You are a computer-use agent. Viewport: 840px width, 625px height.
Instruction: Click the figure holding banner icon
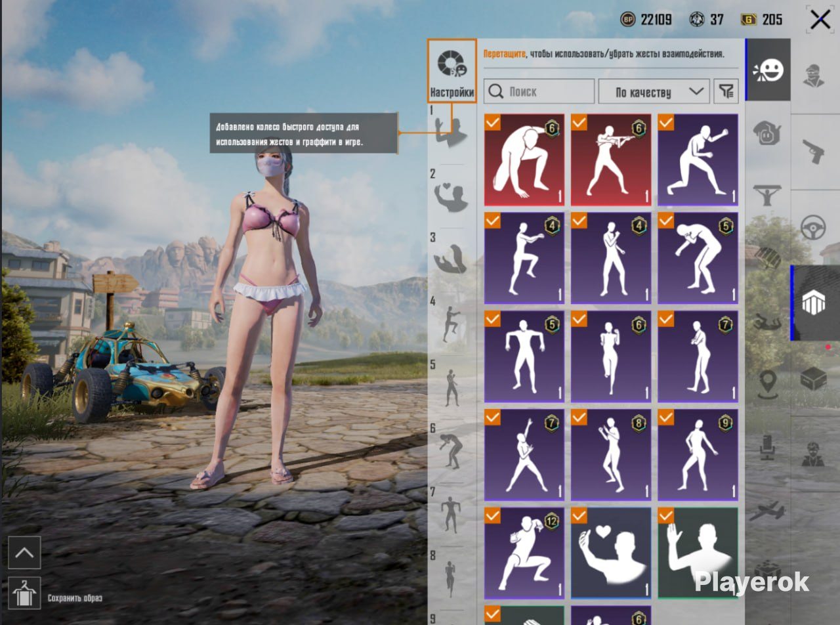click(766, 196)
